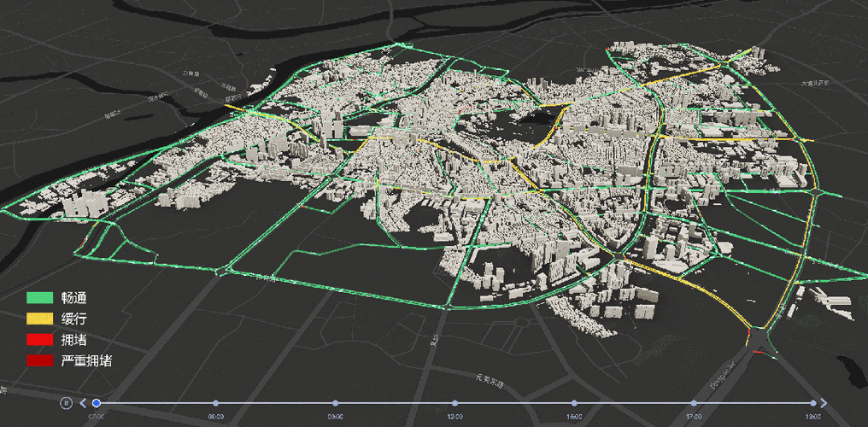Click the dark red 严重拥堵 legend swatch
The width and height of the screenshot is (868, 427).
click(40, 360)
